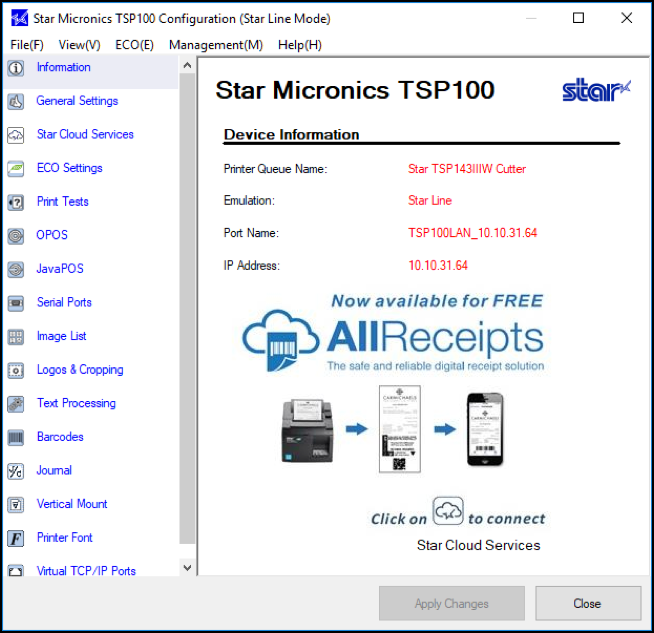Click the Apply Changes button
This screenshot has height=633, width=654.
click(x=452, y=603)
